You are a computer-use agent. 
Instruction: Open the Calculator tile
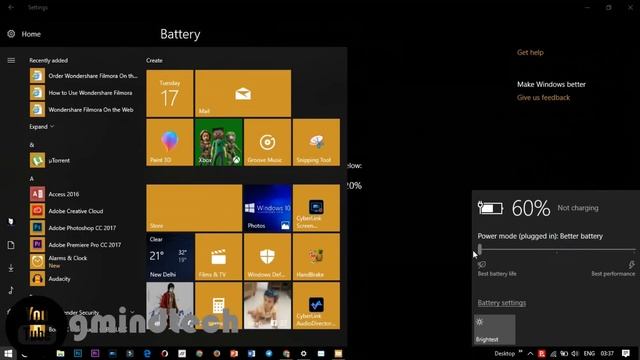[219, 306]
